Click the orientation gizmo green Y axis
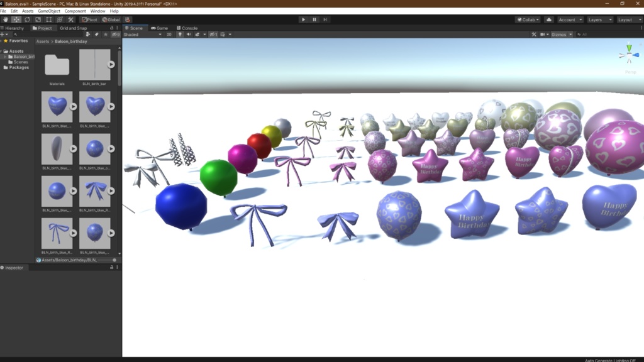The width and height of the screenshot is (644, 362). (x=629, y=48)
